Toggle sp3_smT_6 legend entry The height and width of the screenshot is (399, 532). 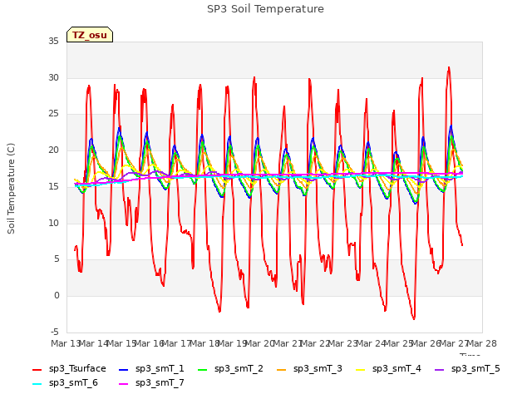(65, 383)
